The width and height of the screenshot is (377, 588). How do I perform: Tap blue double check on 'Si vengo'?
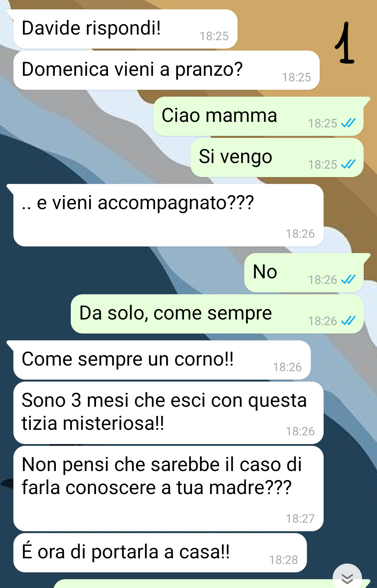[348, 164]
